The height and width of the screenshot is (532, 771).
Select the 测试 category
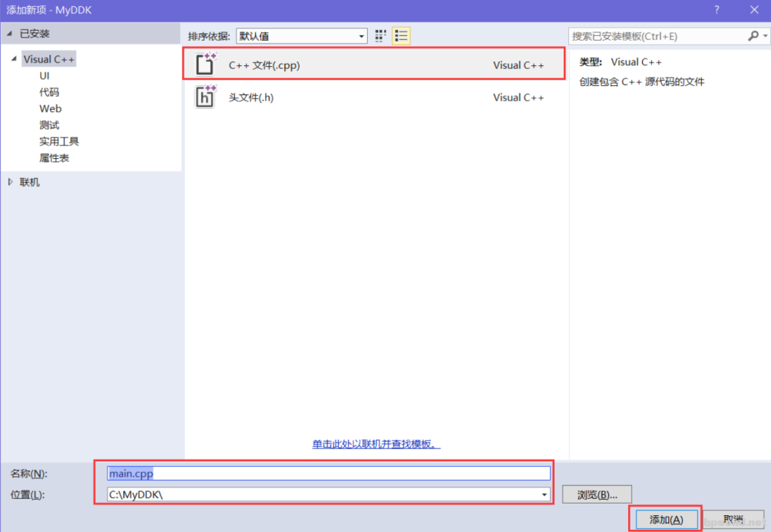pos(49,125)
